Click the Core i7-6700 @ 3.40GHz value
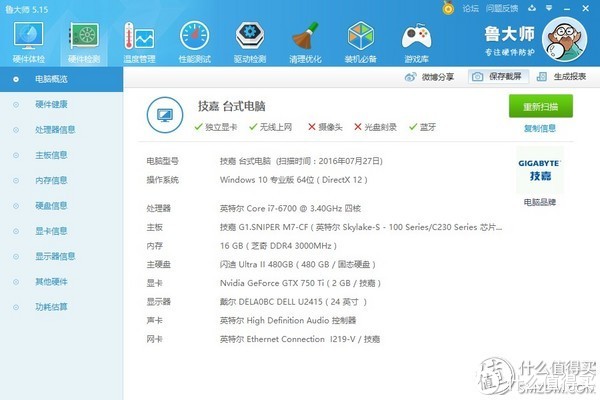The height and width of the screenshot is (400, 600). click(290, 209)
